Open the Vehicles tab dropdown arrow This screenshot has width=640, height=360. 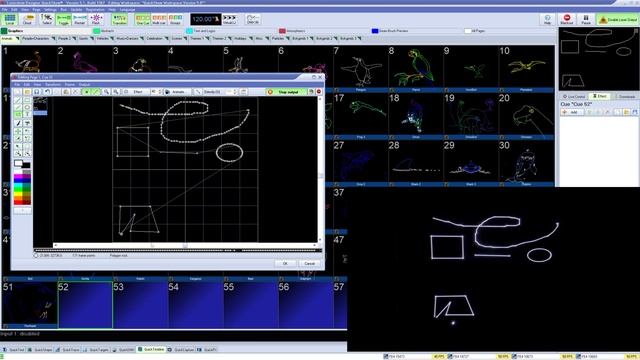pos(112,38)
